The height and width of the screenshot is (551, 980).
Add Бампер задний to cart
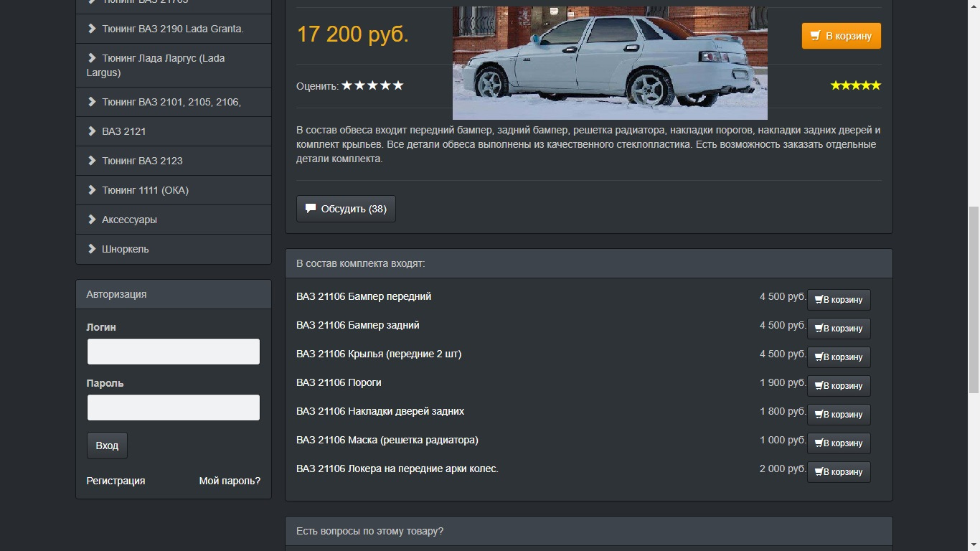pos(839,329)
